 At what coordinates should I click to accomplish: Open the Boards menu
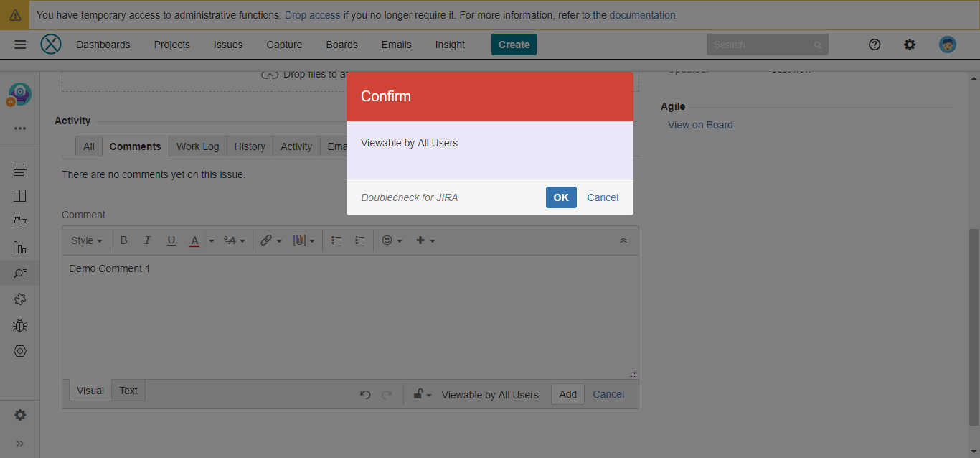(341, 45)
